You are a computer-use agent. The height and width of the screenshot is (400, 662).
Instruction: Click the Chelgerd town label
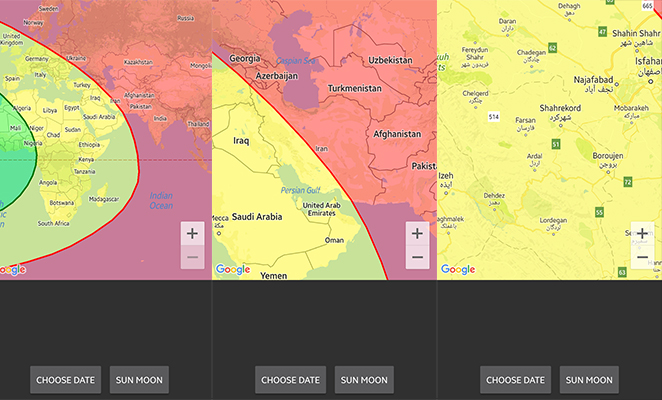tap(475, 97)
